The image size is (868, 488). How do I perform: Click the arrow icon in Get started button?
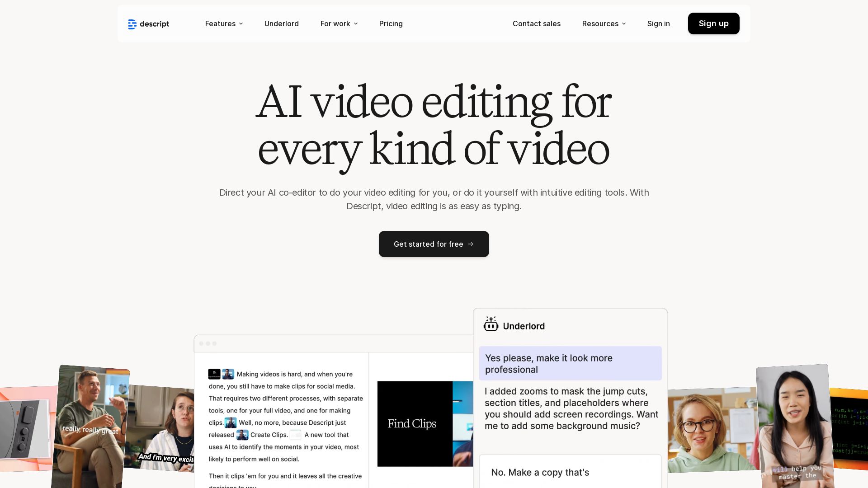click(471, 244)
